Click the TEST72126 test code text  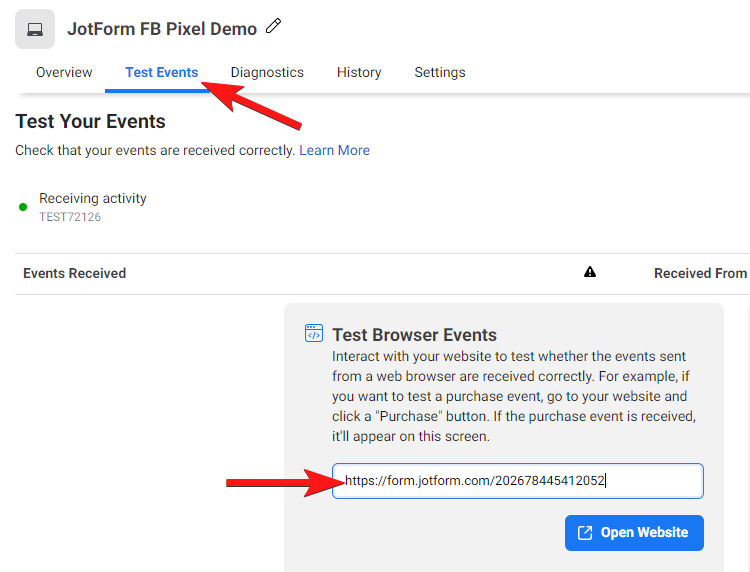pyautogui.click(x=70, y=217)
